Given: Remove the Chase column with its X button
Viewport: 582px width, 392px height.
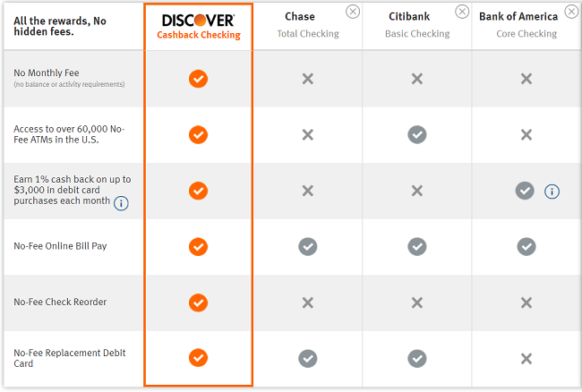Looking at the screenshot, I should [353, 12].
